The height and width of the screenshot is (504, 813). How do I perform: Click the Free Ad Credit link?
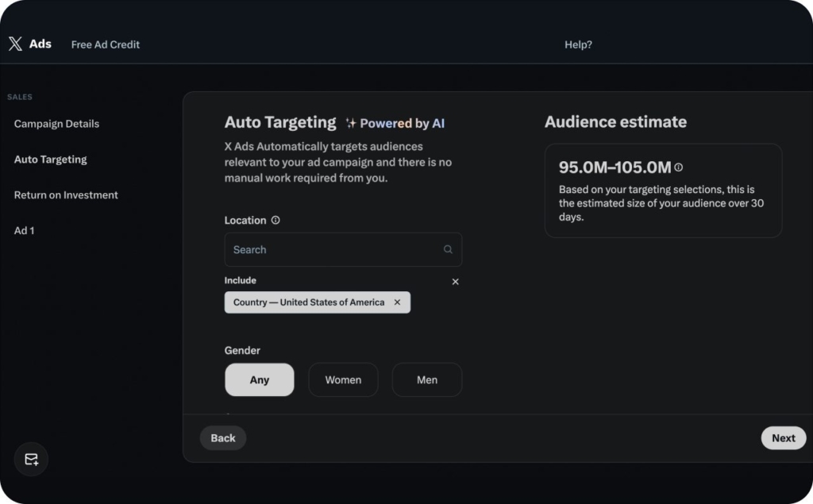(x=106, y=44)
